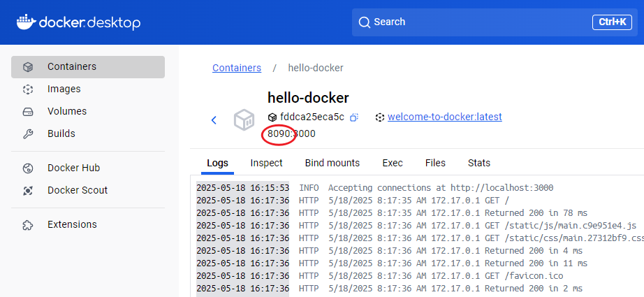Click the Docker whale logo icon
This screenshot has height=297, width=644.
click(x=27, y=22)
